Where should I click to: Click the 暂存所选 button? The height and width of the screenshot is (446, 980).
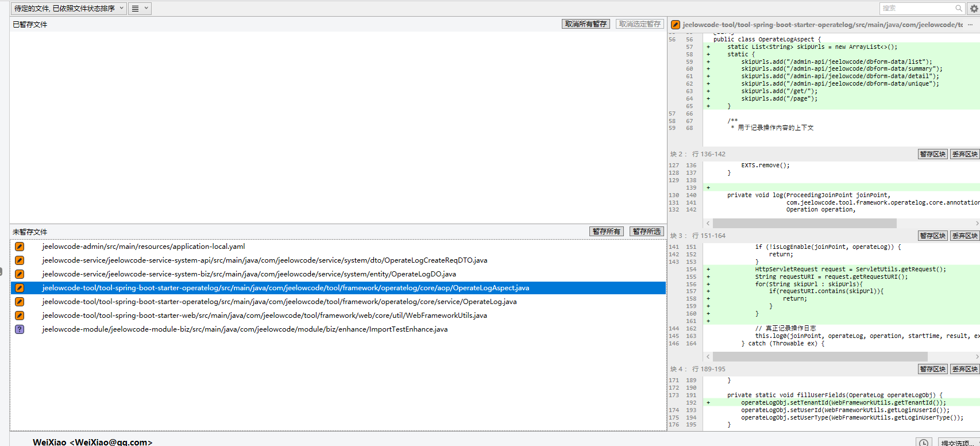[646, 232]
